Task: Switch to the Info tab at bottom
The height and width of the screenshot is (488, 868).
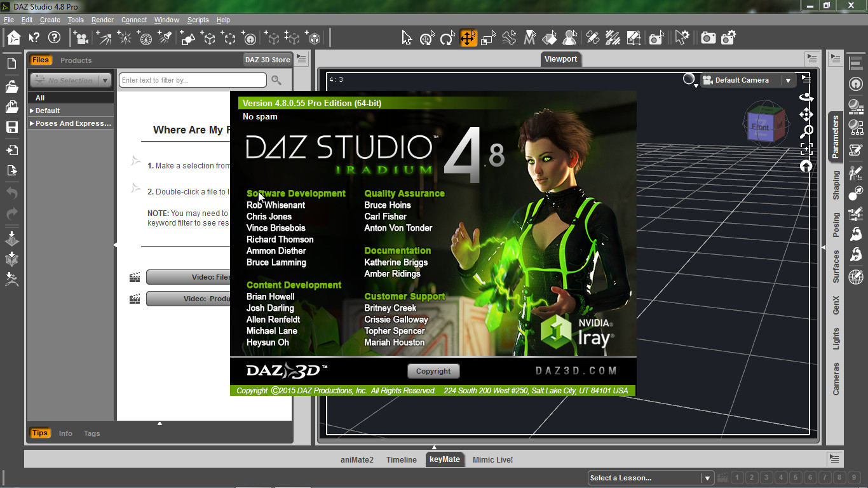Action: (65, 433)
